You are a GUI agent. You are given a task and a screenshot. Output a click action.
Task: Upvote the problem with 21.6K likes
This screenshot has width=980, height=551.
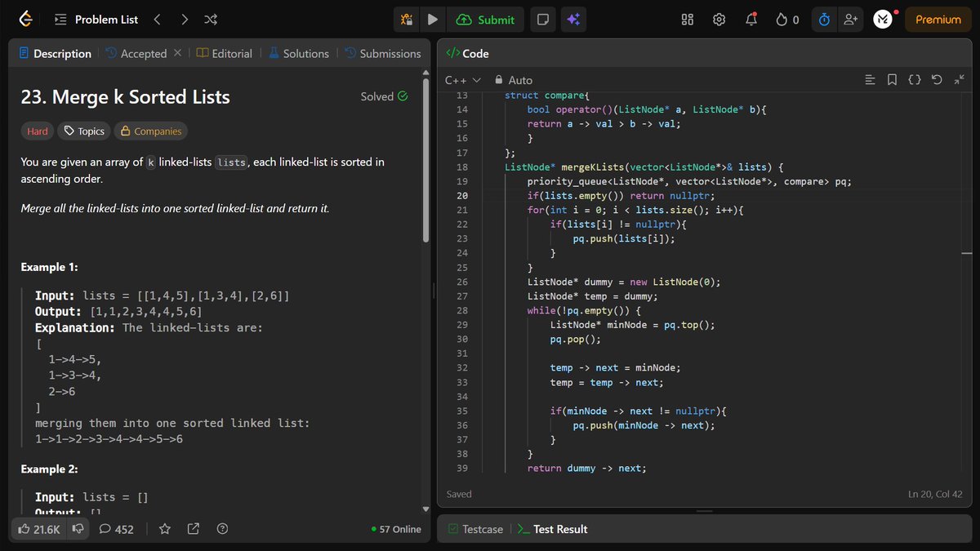coord(38,529)
